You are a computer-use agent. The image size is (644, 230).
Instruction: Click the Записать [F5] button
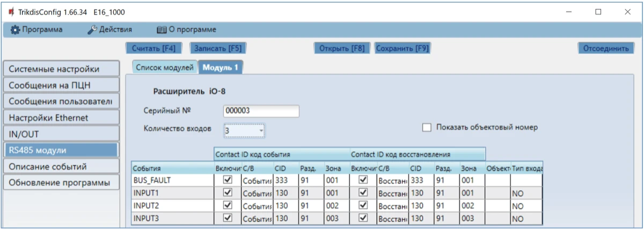[217, 48]
